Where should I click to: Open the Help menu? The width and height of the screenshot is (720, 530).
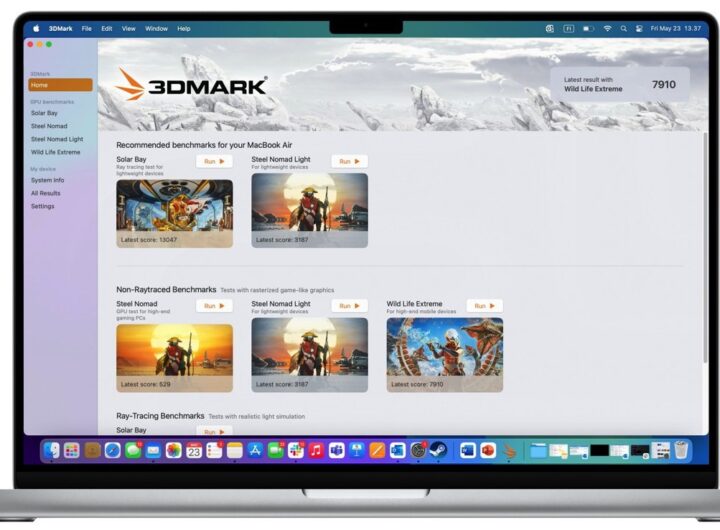point(184,28)
